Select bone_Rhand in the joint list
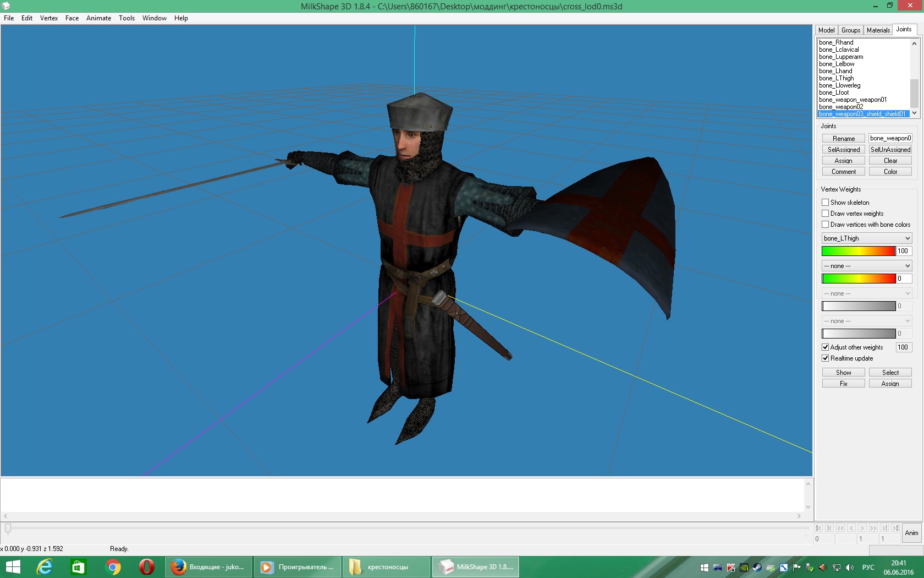Image resolution: width=924 pixels, height=578 pixels. click(836, 42)
